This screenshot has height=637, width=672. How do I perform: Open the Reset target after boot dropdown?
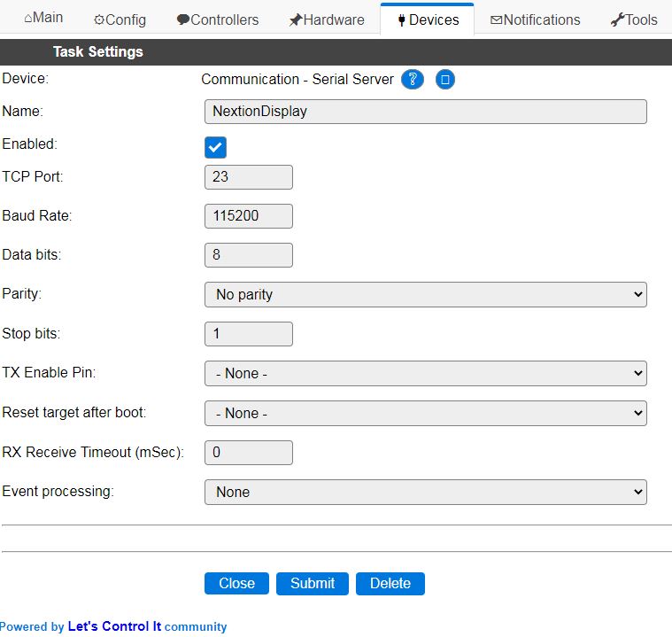point(425,413)
